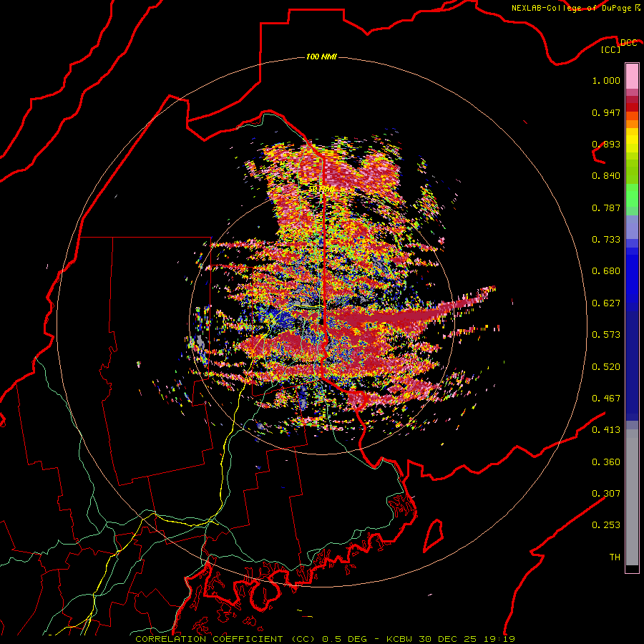The height and width of the screenshot is (644, 644).
Task: Click the 0.307 legend value
Action: 606,494
